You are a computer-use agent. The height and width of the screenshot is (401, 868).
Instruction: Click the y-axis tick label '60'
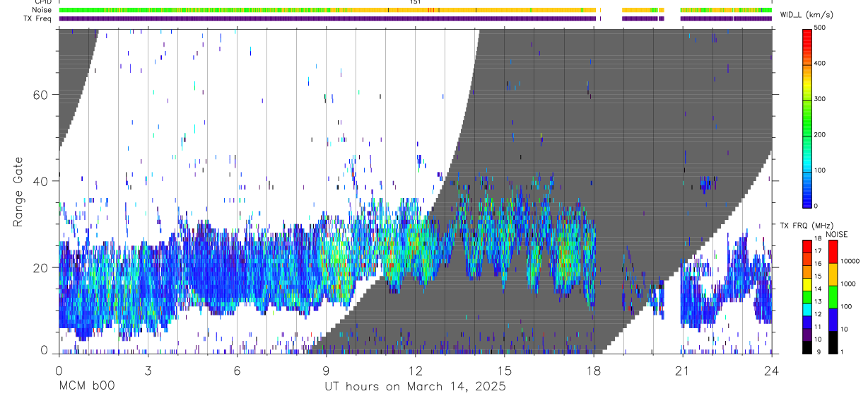(x=40, y=95)
